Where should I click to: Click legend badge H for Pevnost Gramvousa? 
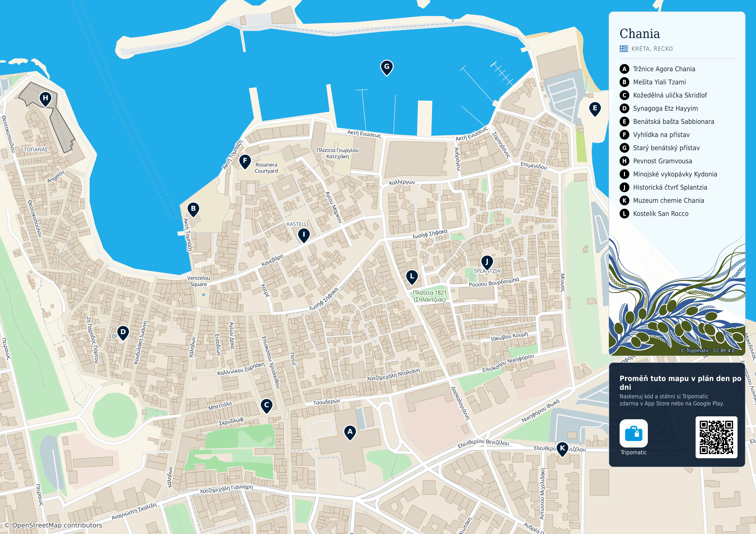click(624, 161)
